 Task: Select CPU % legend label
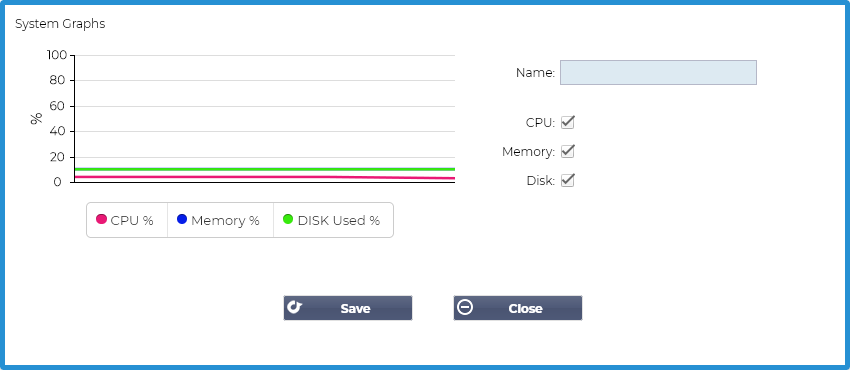(x=132, y=221)
